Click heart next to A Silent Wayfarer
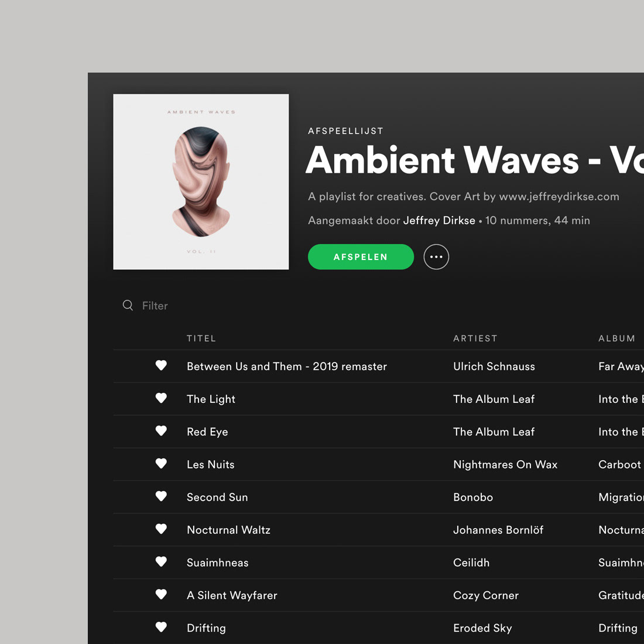 [161, 594]
